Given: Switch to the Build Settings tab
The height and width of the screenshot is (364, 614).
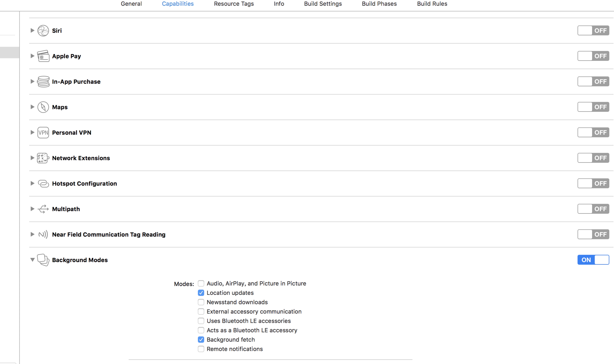Looking at the screenshot, I should tap(323, 4).
